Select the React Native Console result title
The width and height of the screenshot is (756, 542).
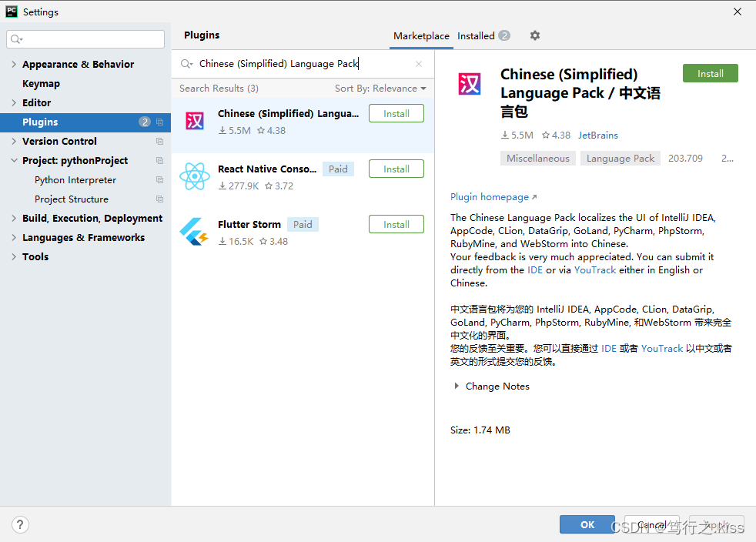pyautogui.click(x=267, y=169)
